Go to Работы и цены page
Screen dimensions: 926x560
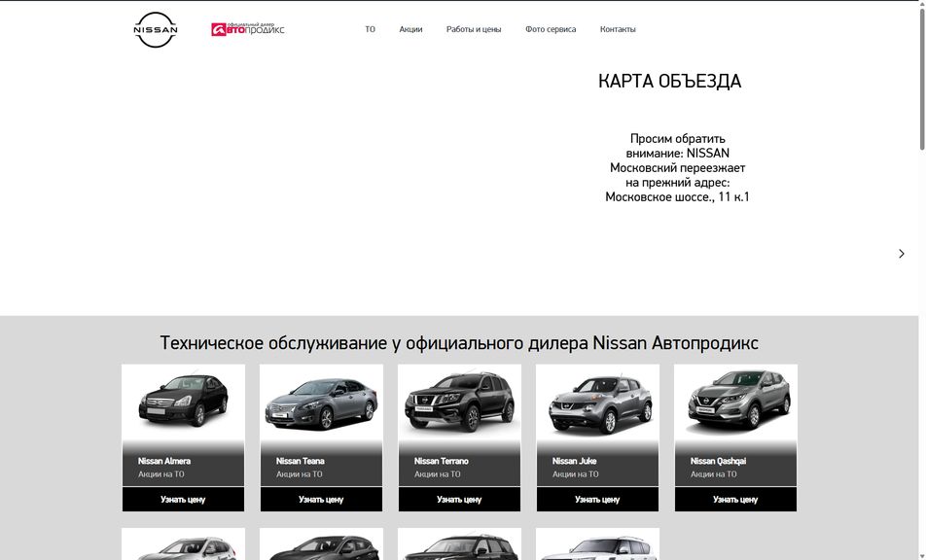click(x=474, y=29)
